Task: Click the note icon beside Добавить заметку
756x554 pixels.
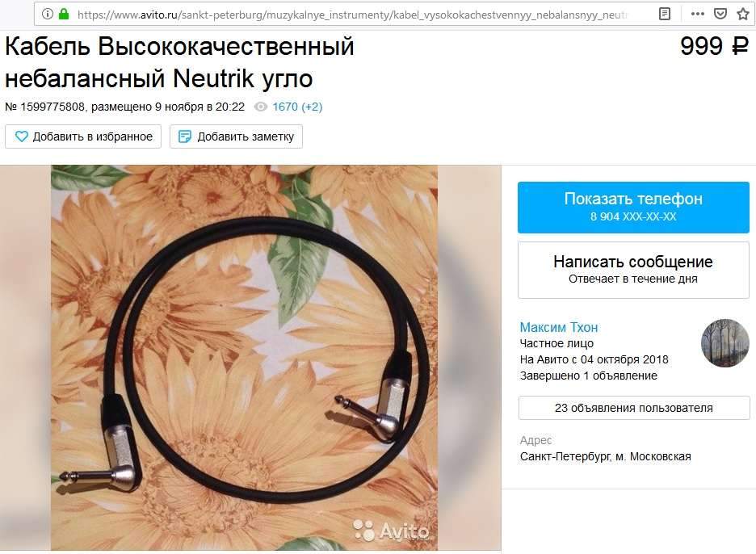Action: (185, 136)
